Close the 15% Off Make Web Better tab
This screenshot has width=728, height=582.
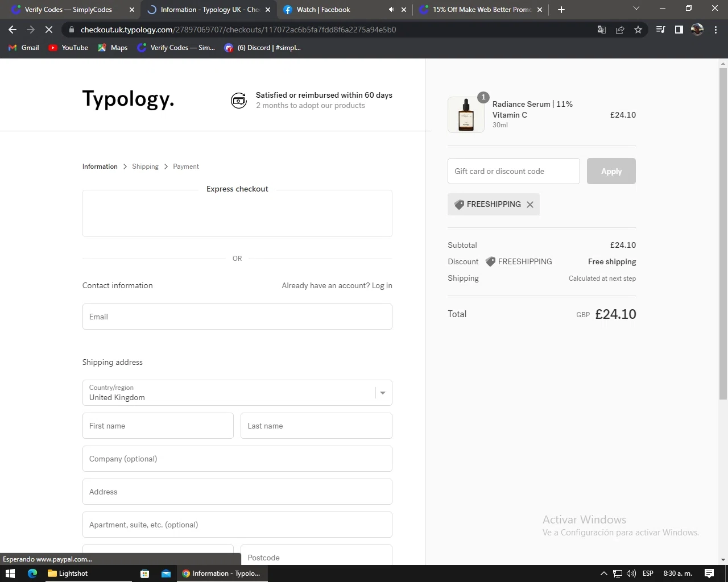[x=540, y=10]
